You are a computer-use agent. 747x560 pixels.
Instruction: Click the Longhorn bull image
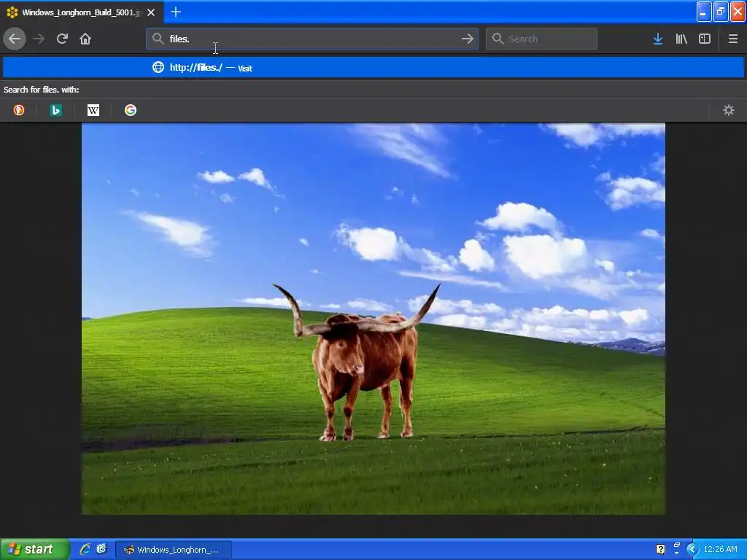[373, 319]
